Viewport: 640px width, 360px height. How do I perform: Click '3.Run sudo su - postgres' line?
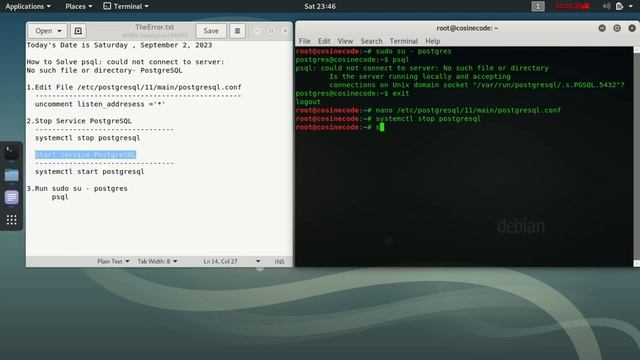[77, 189]
